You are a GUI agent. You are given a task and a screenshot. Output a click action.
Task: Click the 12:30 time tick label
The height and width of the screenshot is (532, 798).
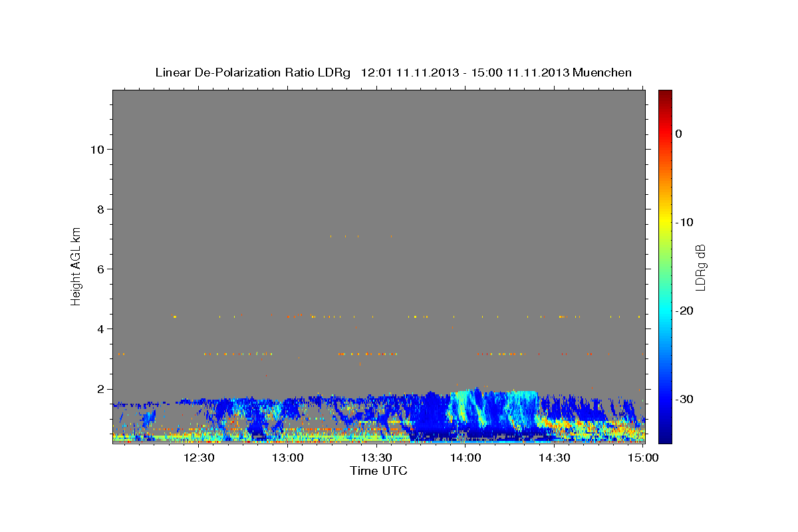click(x=199, y=458)
